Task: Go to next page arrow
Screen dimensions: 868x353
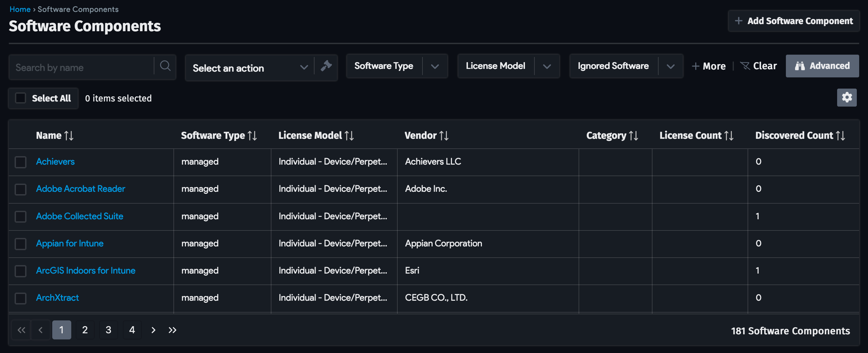Action: point(153,330)
